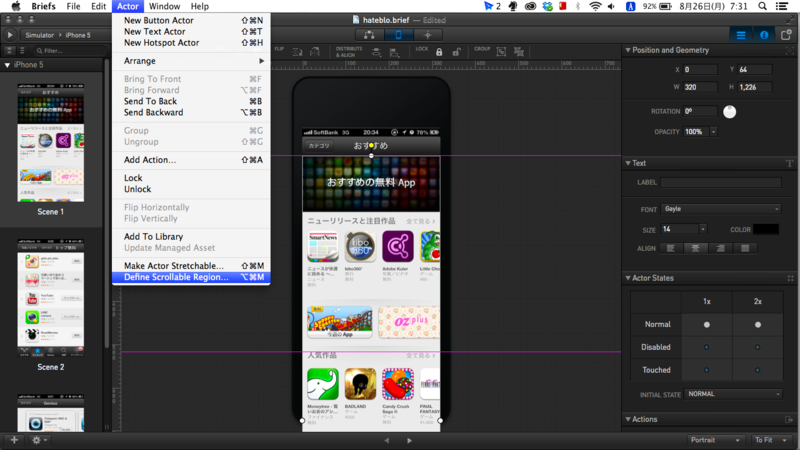The image size is (800, 450).
Task: Select the Touched 1x actor state
Action: click(x=707, y=370)
